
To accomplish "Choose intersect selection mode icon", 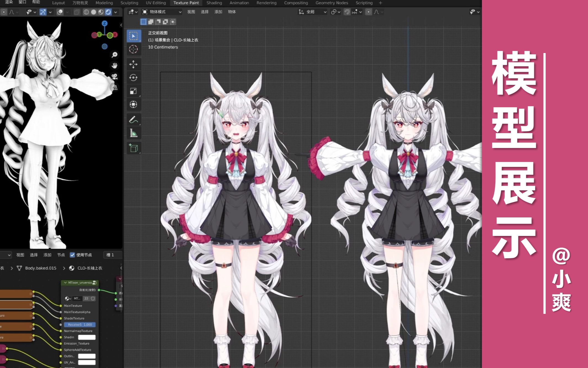I will pos(173,22).
